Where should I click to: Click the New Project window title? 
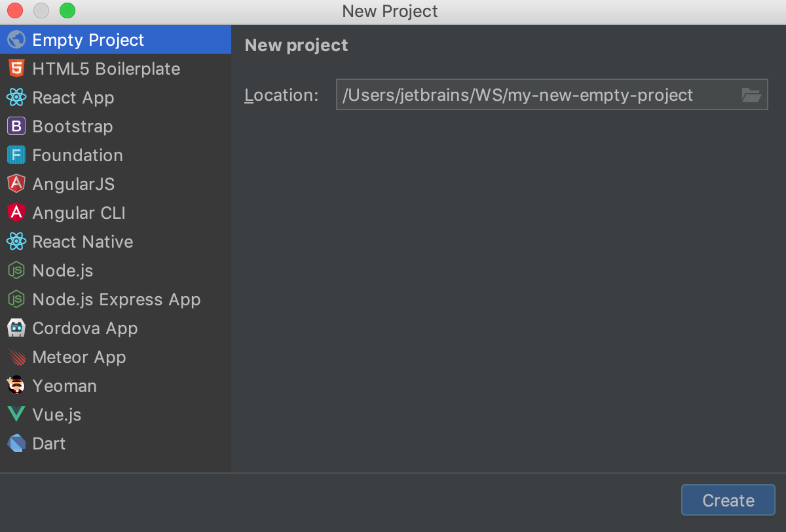[x=390, y=11]
